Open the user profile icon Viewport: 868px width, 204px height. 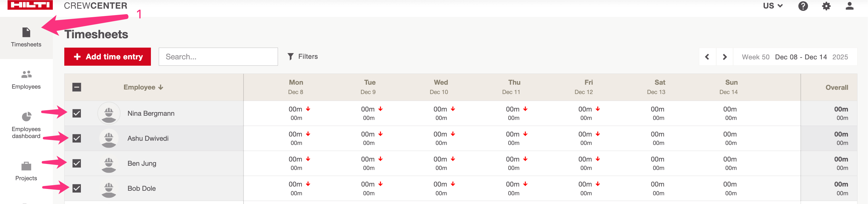click(x=850, y=6)
